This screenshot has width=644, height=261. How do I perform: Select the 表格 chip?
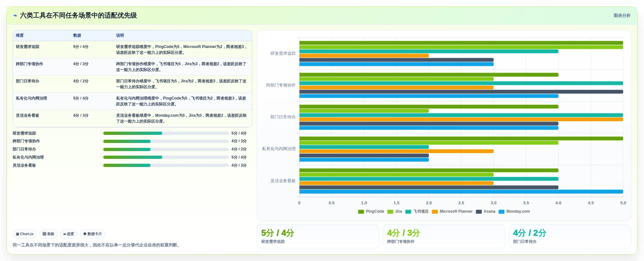48,234
